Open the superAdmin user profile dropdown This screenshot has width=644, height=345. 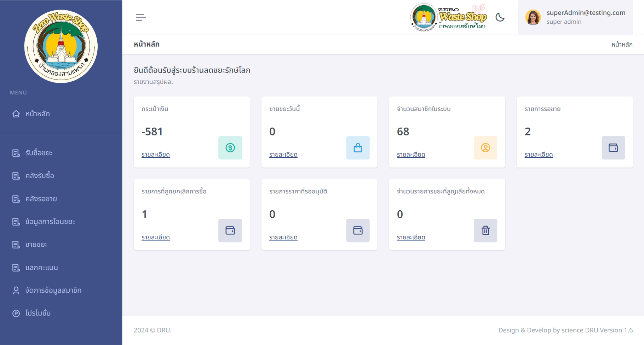(x=575, y=17)
